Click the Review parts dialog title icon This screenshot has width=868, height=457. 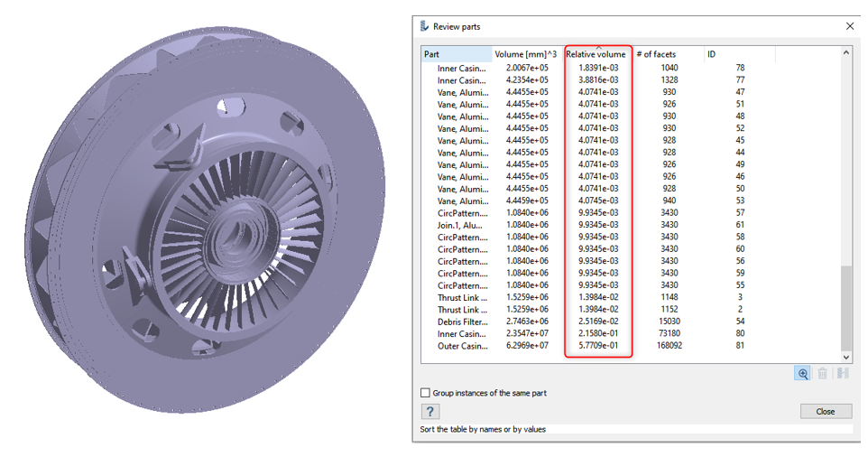[425, 27]
